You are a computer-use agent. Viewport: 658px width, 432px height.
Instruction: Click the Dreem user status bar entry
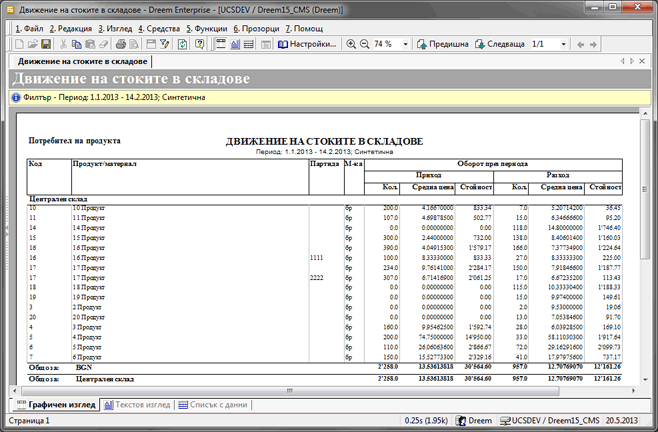point(474,420)
